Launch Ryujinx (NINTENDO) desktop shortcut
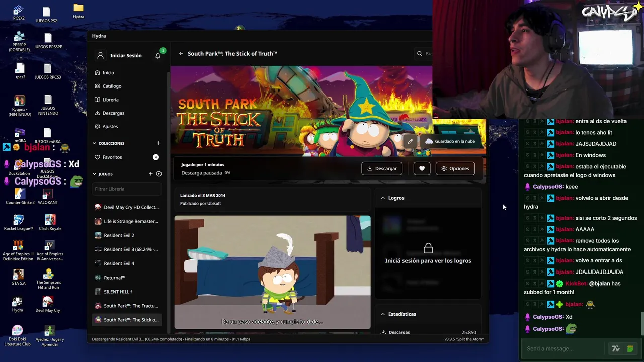The width and height of the screenshot is (644, 362). 20,106
